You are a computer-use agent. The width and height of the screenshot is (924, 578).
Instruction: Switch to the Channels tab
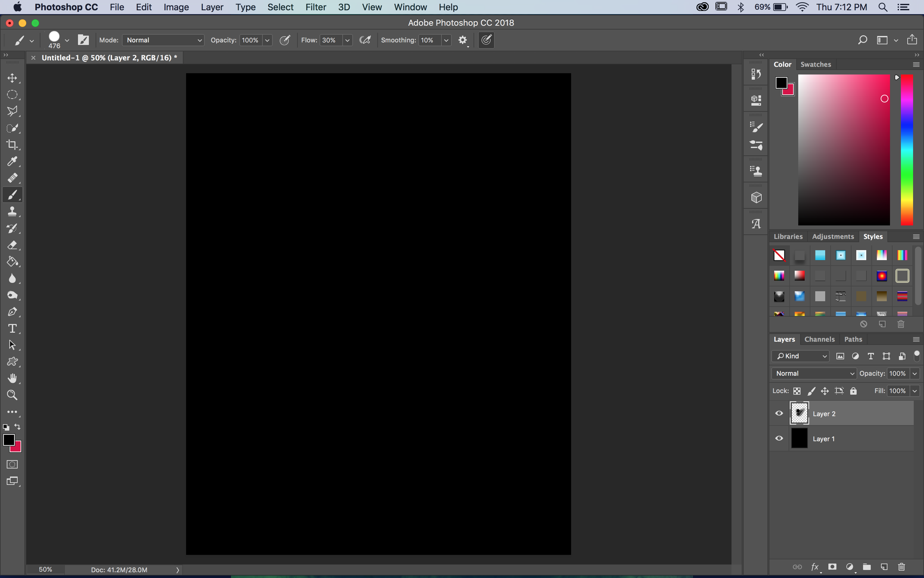[819, 339]
